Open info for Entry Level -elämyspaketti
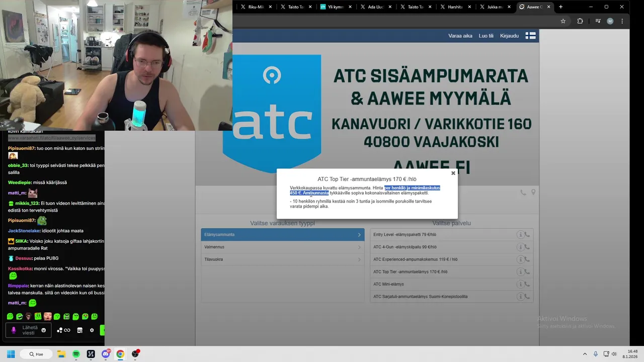Image resolution: width=644 pixels, height=362 pixels. [x=520, y=235]
